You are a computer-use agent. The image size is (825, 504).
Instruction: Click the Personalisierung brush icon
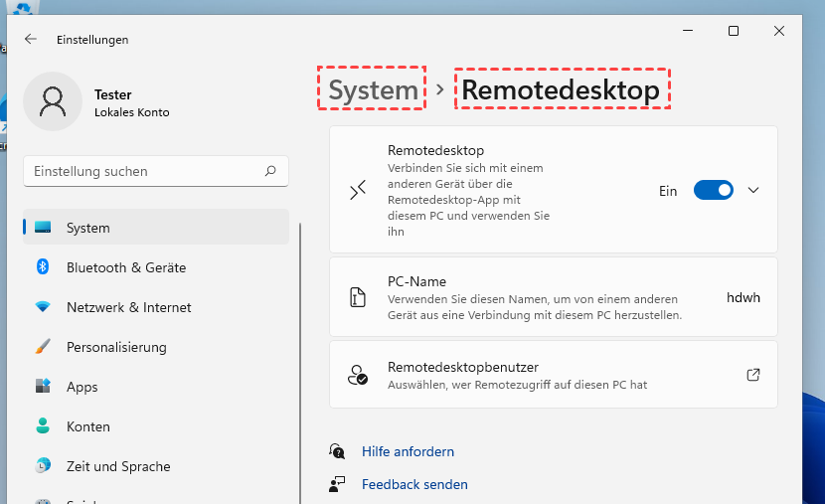point(43,347)
